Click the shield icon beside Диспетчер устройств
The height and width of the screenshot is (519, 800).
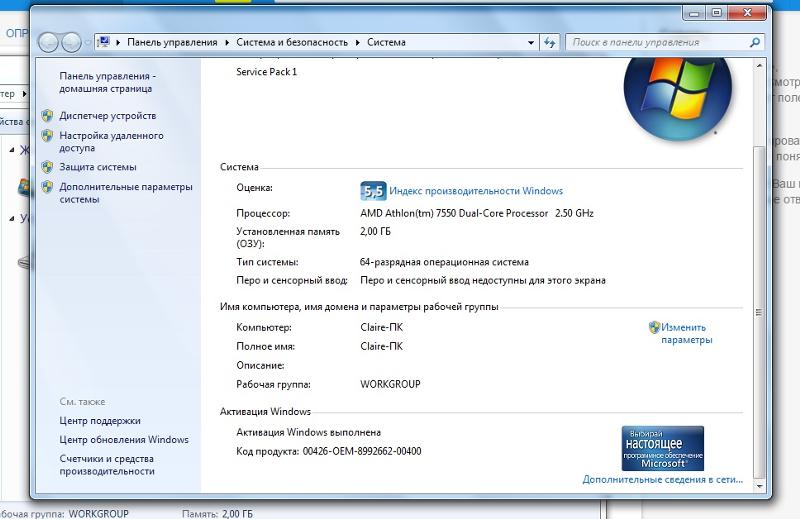coord(47,116)
